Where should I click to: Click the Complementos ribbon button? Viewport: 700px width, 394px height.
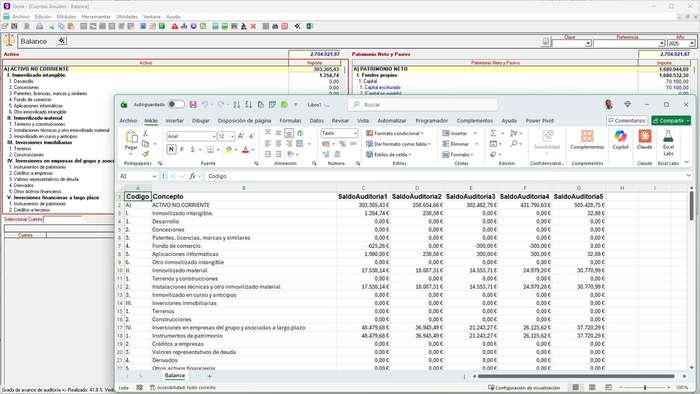coord(587,139)
